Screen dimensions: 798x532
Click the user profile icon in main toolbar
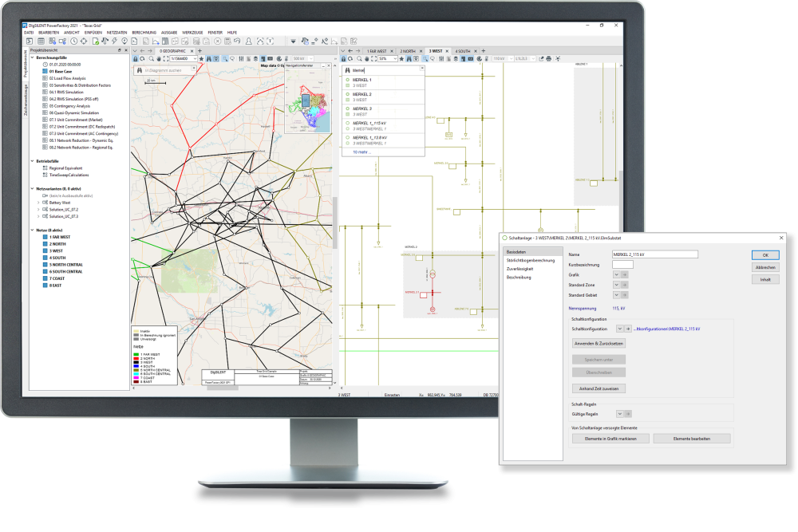pyautogui.click(x=249, y=41)
